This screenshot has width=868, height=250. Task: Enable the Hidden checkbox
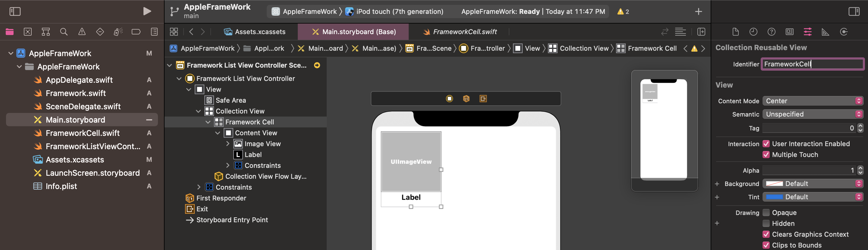point(766,223)
